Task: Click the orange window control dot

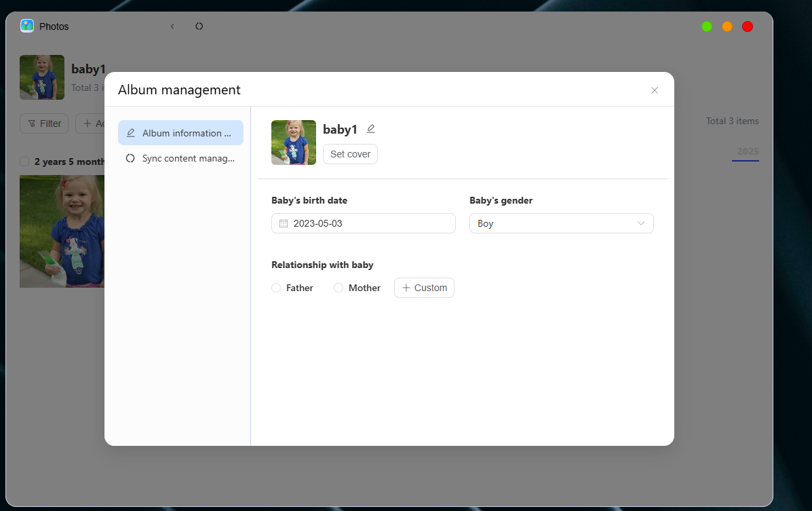Action: (x=727, y=26)
